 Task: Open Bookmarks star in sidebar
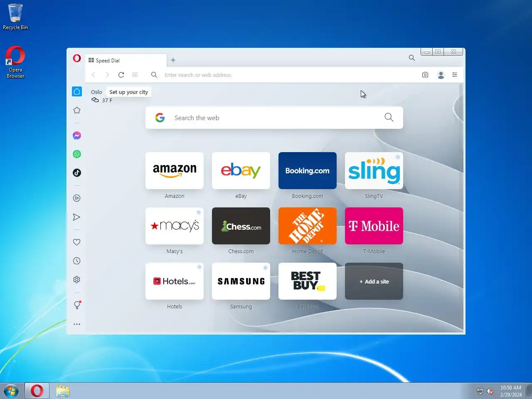pos(77,110)
